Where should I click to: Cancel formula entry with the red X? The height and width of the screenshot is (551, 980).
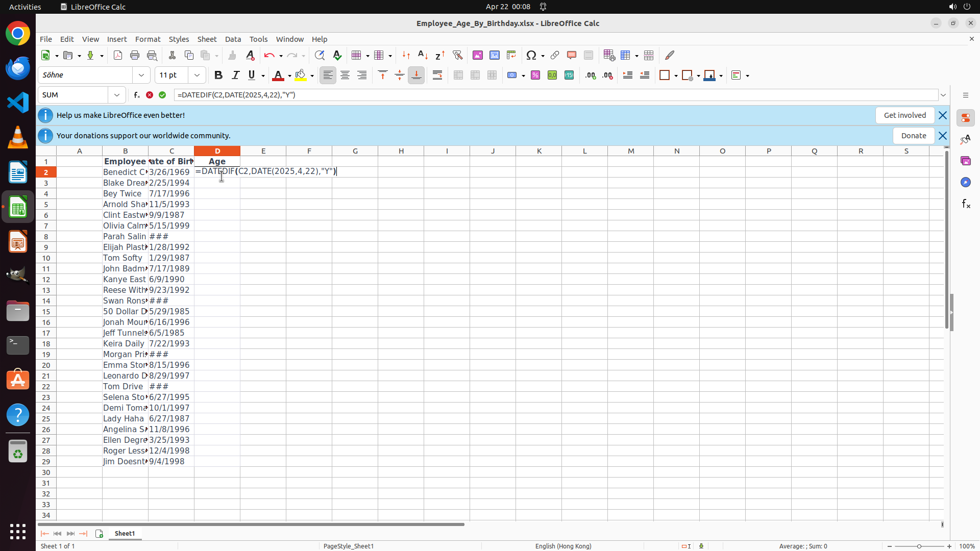coord(150,95)
